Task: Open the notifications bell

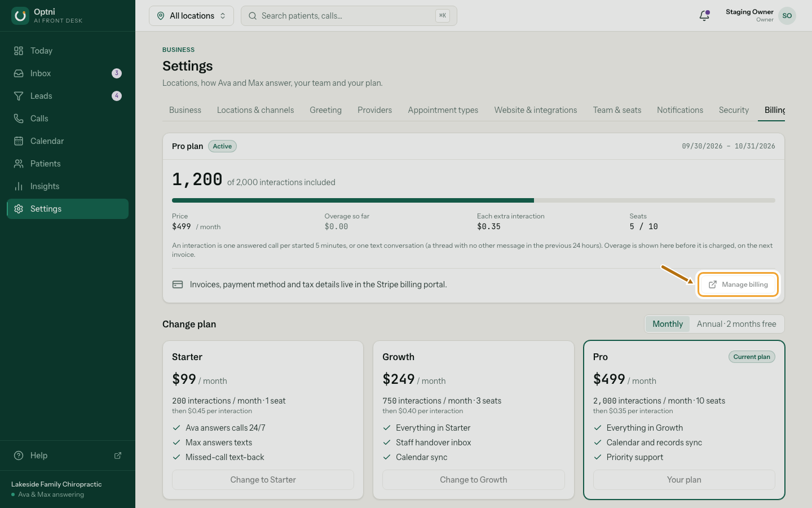Action: pyautogui.click(x=704, y=16)
